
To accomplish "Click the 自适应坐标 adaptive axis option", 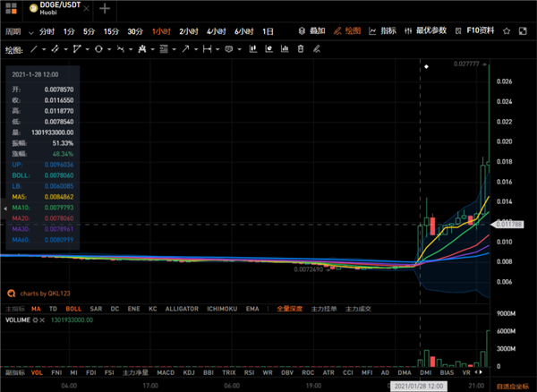I will (512, 384).
